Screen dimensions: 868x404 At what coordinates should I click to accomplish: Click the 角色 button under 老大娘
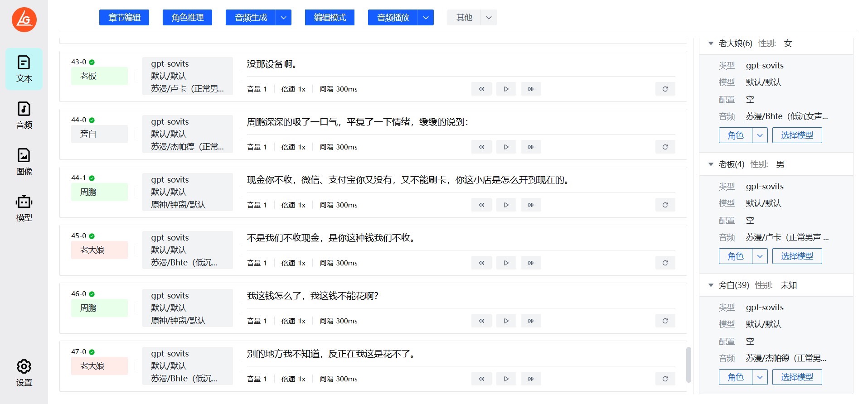point(736,135)
